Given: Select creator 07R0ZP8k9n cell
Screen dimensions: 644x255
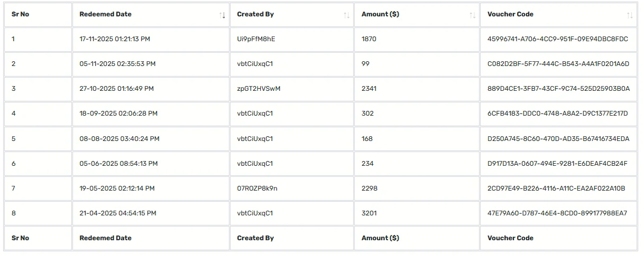Looking at the screenshot, I should [292, 188].
